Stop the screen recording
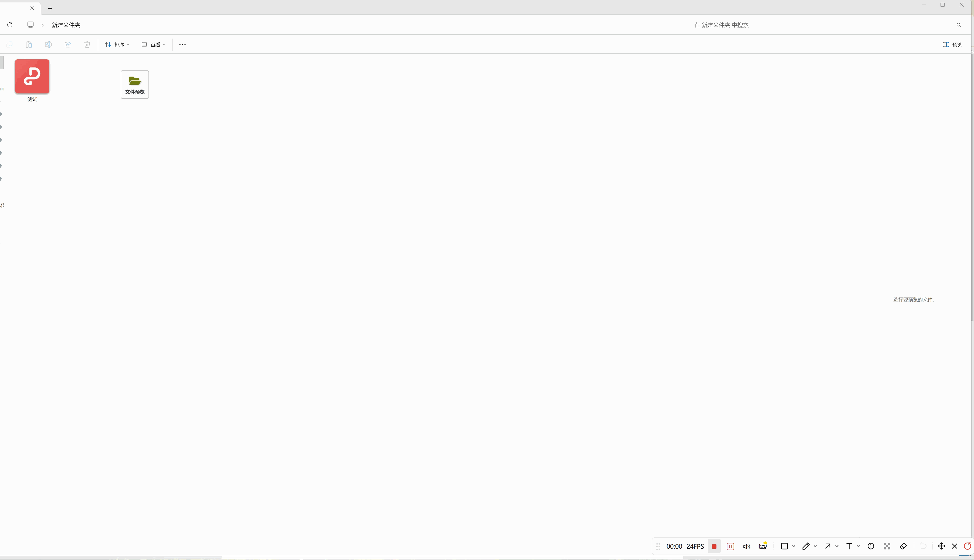 (x=714, y=546)
